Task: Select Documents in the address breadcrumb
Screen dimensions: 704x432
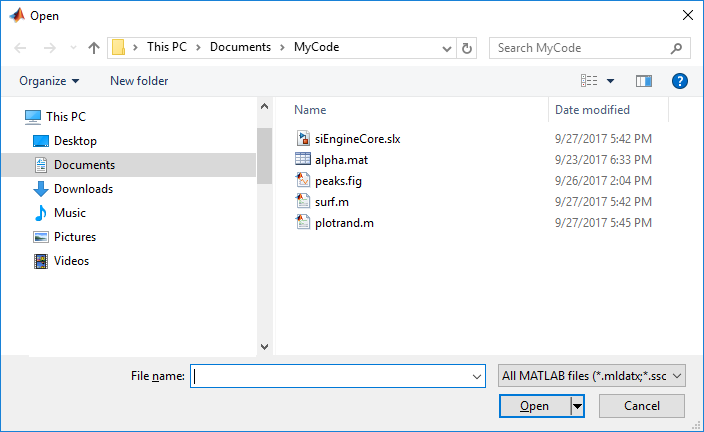Action: pos(240,47)
